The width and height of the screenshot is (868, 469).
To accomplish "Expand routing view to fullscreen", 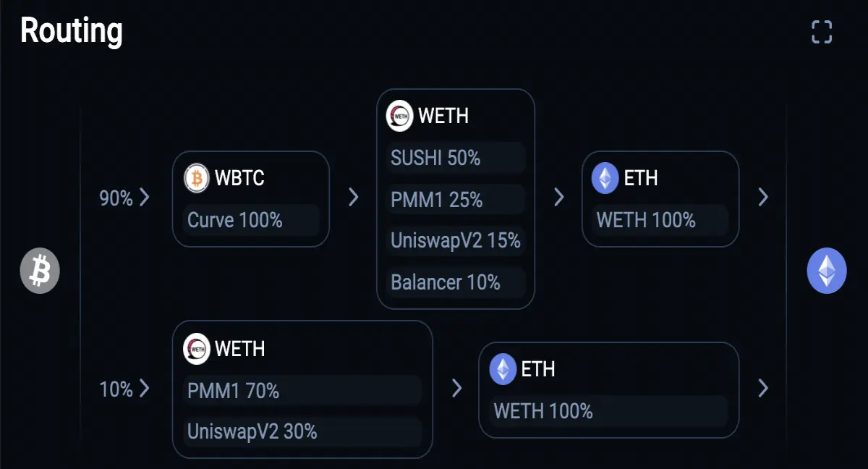I will coord(822,32).
